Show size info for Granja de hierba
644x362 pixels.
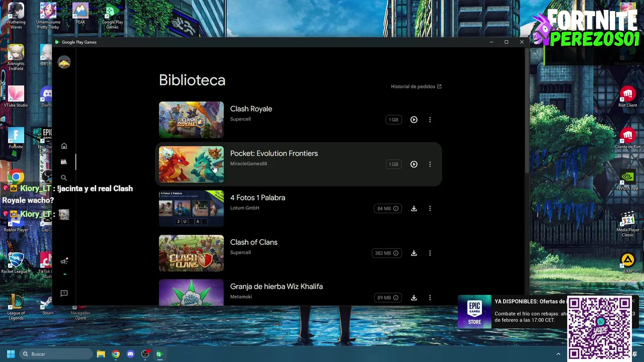(395, 298)
